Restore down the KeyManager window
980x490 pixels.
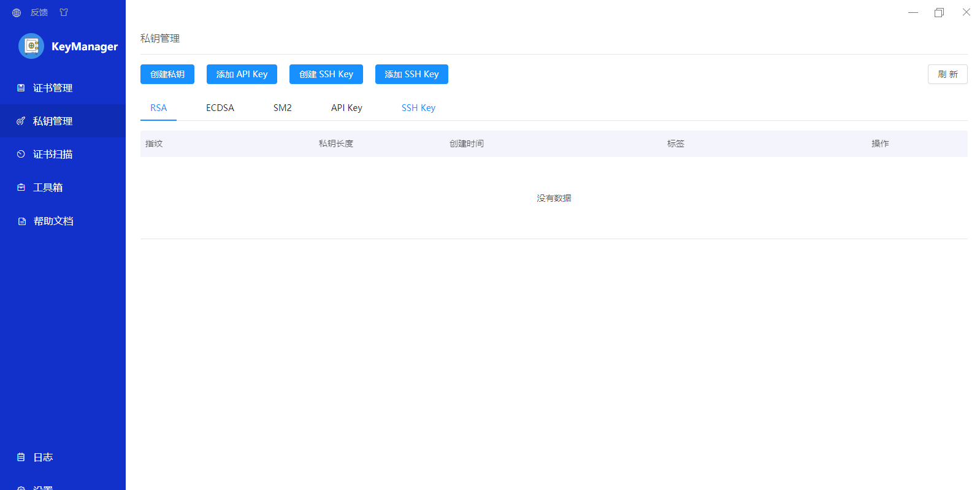[939, 12]
